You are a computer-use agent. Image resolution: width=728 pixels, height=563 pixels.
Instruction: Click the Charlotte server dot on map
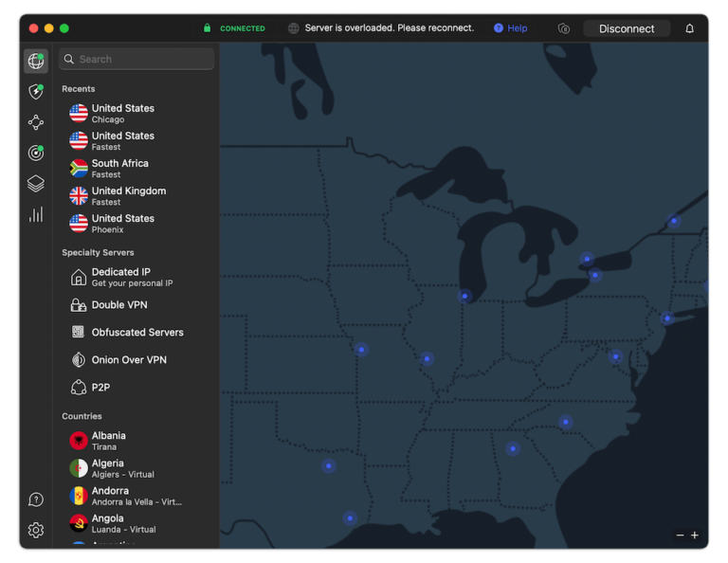pyautogui.click(x=566, y=422)
